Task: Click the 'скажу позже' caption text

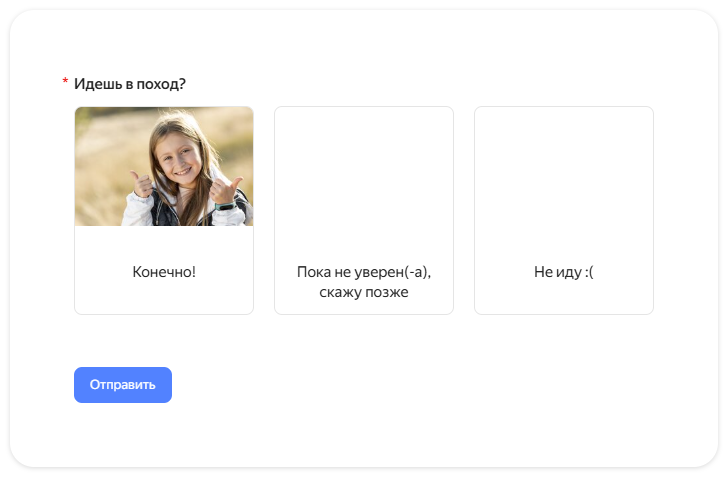Action: pyautogui.click(x=364, y=292)
